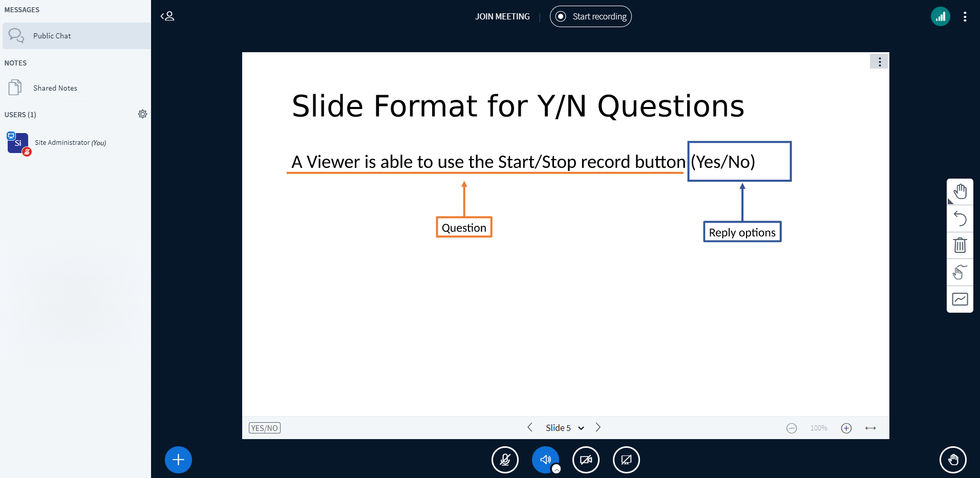Open the Slide 5 selector dropdown
The image size is (980, 478).
coord(564,428)
